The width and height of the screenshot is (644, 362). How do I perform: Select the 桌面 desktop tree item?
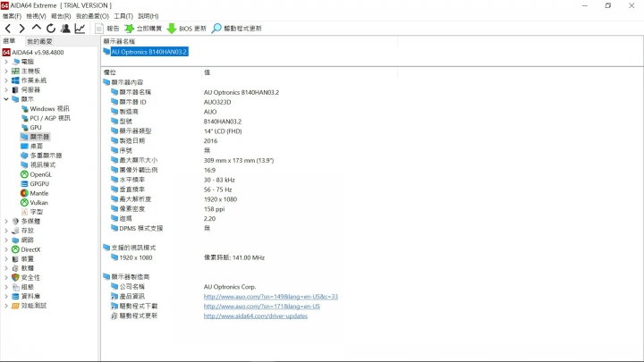point(32,146)
